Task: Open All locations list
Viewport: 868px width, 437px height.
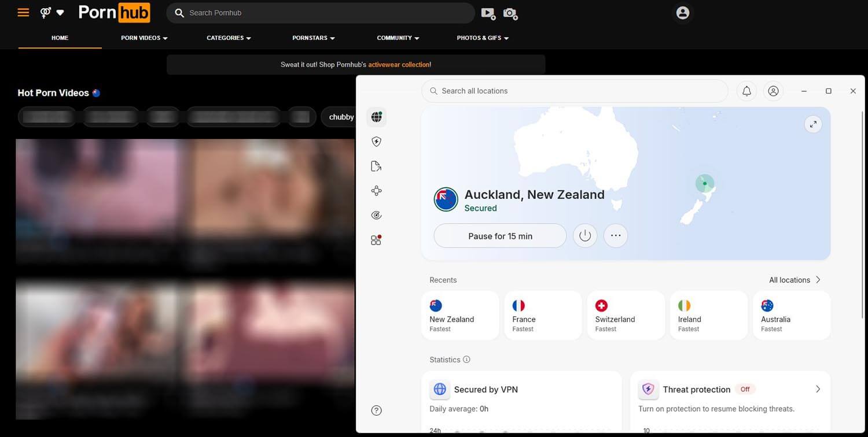Action: pos(795,280)
